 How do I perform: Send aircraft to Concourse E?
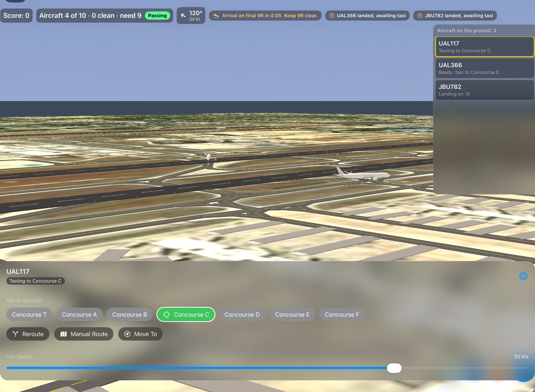tap(292, 315)
